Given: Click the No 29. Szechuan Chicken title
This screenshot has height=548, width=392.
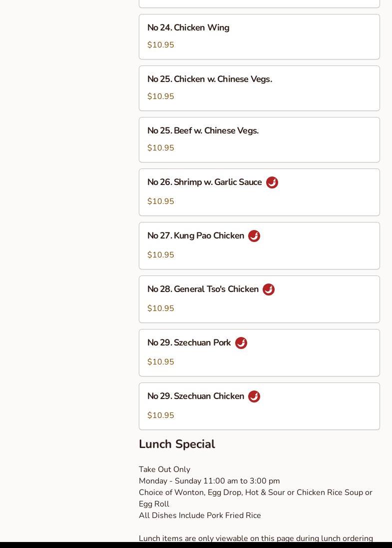Looking at the screenshot, I should (x=196, y=396).
